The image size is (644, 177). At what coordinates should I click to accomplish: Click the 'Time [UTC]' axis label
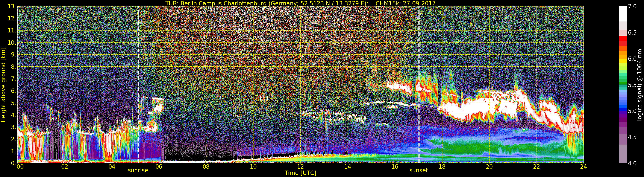300,173
